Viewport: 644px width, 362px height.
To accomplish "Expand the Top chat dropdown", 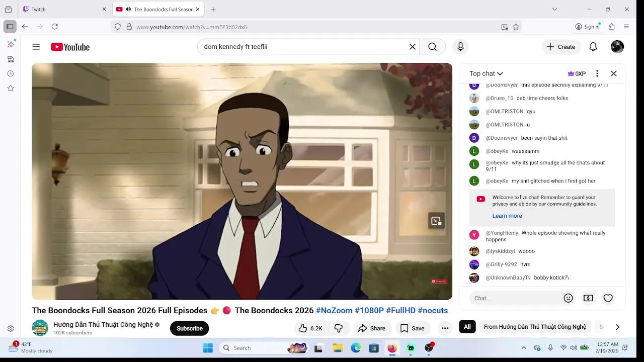I will tap(486, 73).
